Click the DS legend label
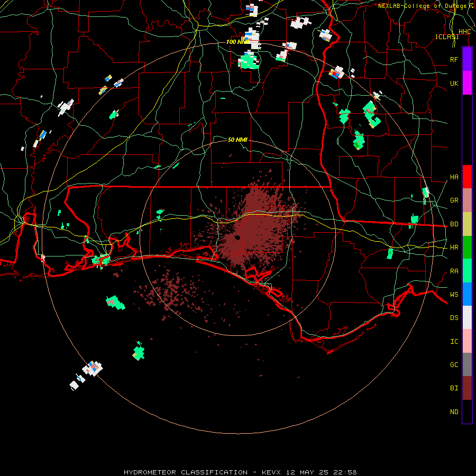This screenshot has height=476, width=476. (x=454, y=318)
